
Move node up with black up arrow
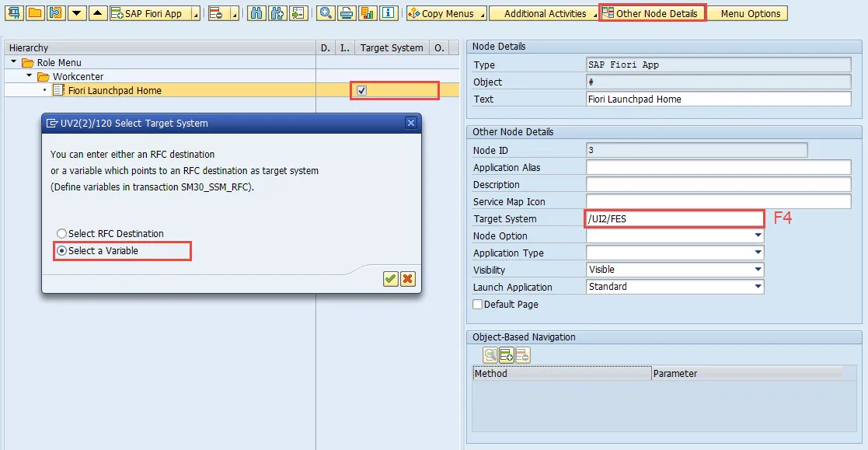97,13
